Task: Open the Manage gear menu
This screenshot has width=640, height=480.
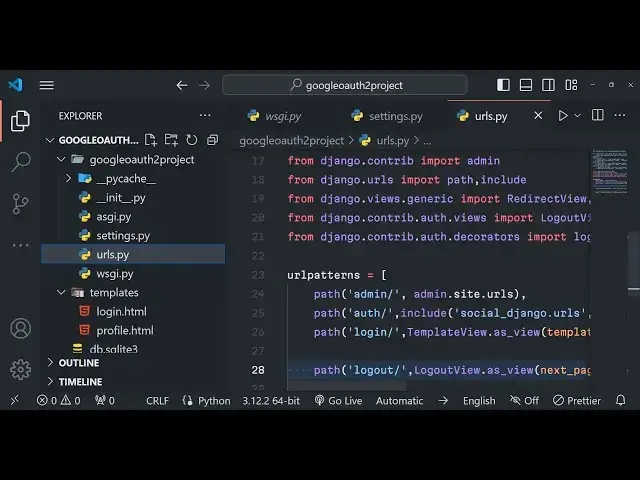Action: tap(20, 370)
